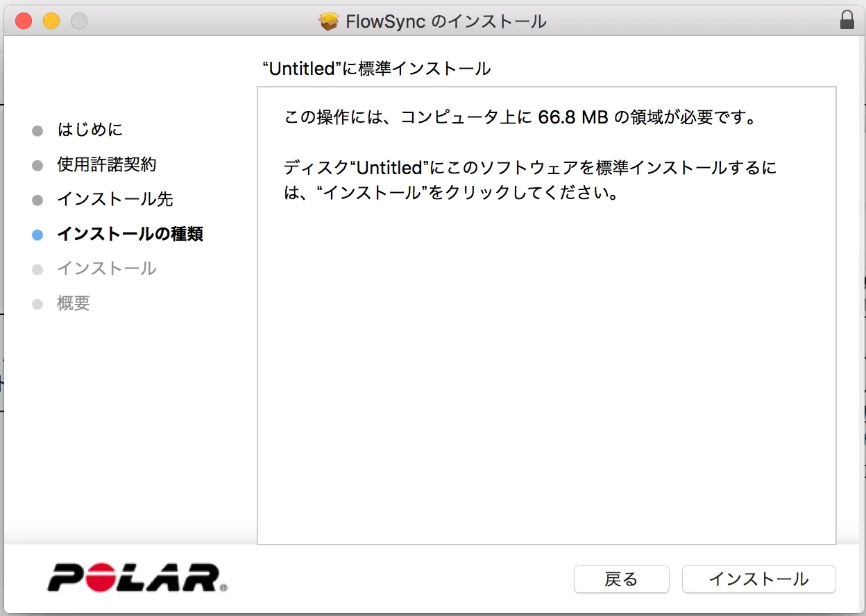Viewport: 866px width, 616px height.
Task: Click the インストール button at bottom right
Action: 758,579
